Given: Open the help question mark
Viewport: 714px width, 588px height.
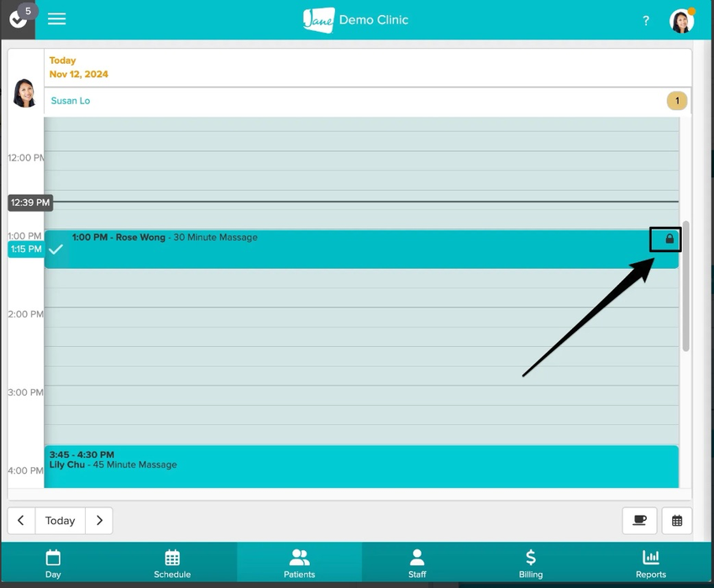Looking at the screenshot, I should click(646, 20).
